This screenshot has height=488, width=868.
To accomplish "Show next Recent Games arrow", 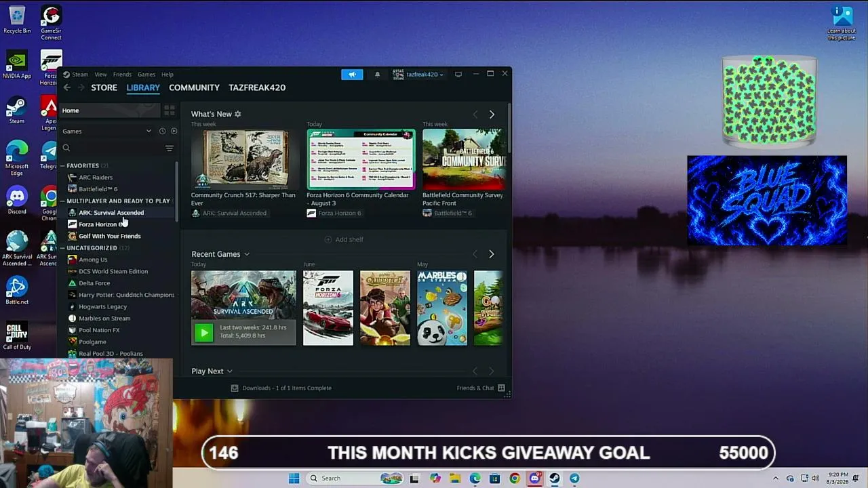I will 492,254.
